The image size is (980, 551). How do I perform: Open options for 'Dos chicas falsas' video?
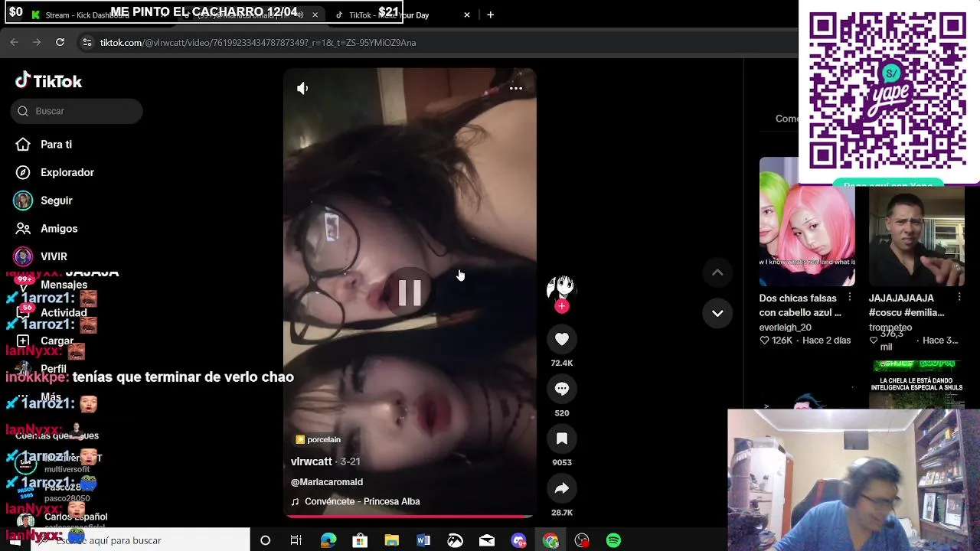pyautogui.click(x=850, y=298)
